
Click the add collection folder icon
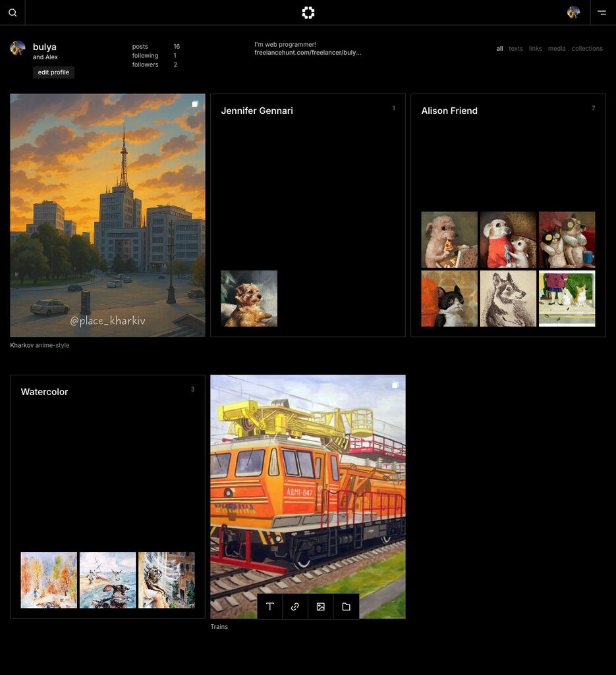click(346, 607)
